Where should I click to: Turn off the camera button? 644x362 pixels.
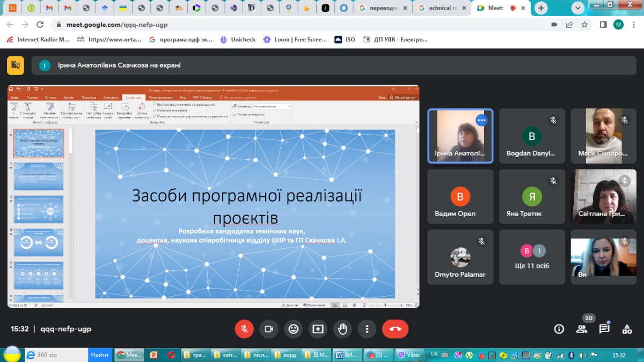point(269,329)
